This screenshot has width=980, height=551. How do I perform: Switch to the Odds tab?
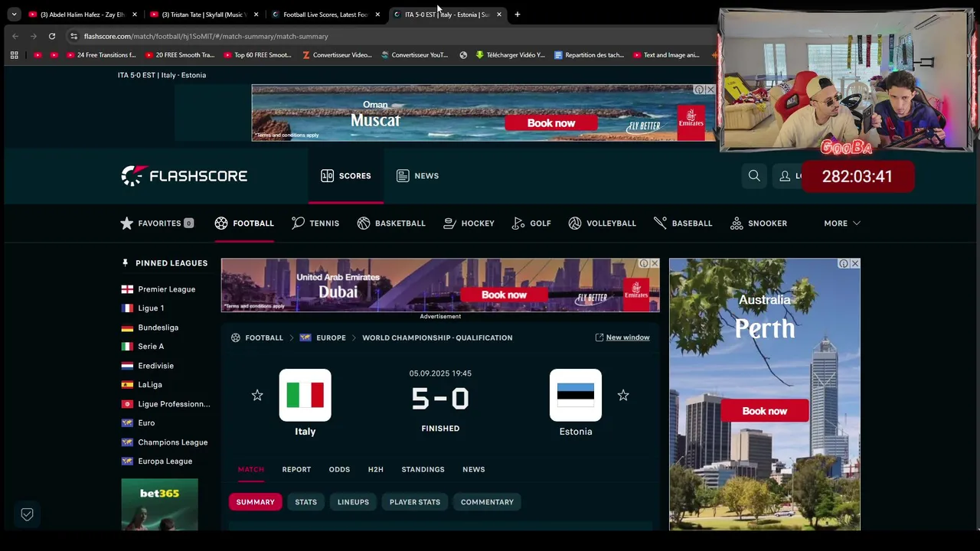(339, 469)
